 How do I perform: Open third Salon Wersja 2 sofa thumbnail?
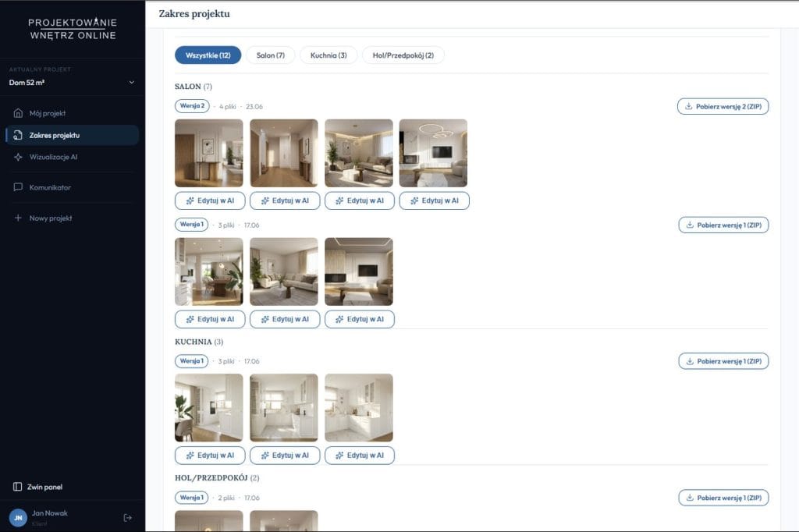(x=359, y=153)
